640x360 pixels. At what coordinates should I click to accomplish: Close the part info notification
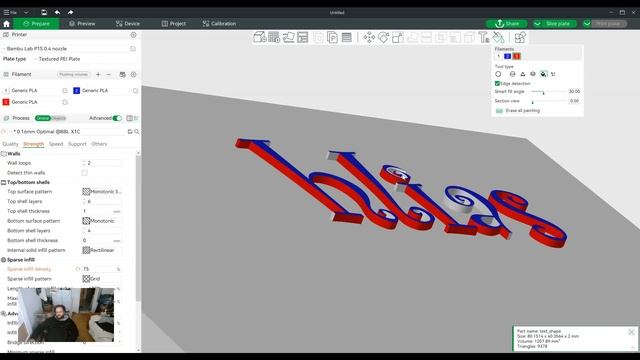(631, 332)
